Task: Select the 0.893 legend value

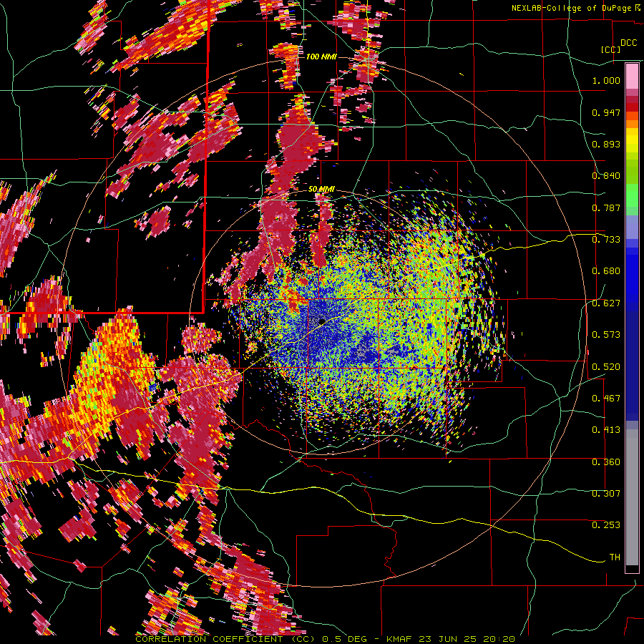Action: coord(606,144)
